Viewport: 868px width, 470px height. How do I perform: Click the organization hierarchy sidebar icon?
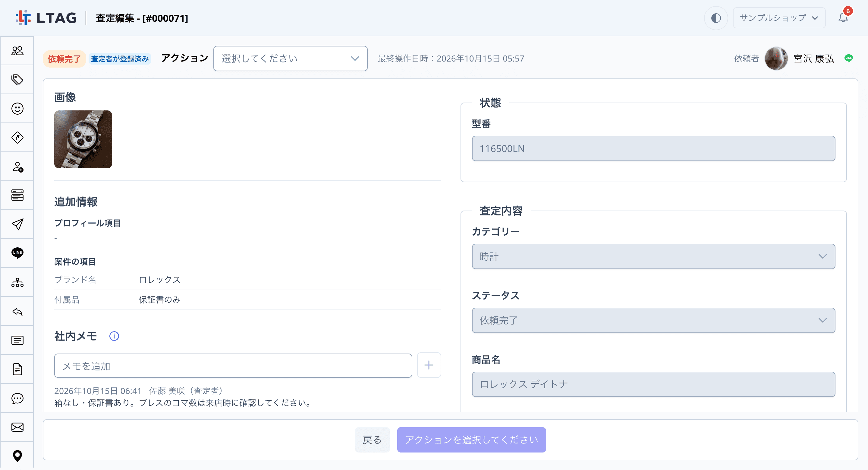(x=17, y=282)
